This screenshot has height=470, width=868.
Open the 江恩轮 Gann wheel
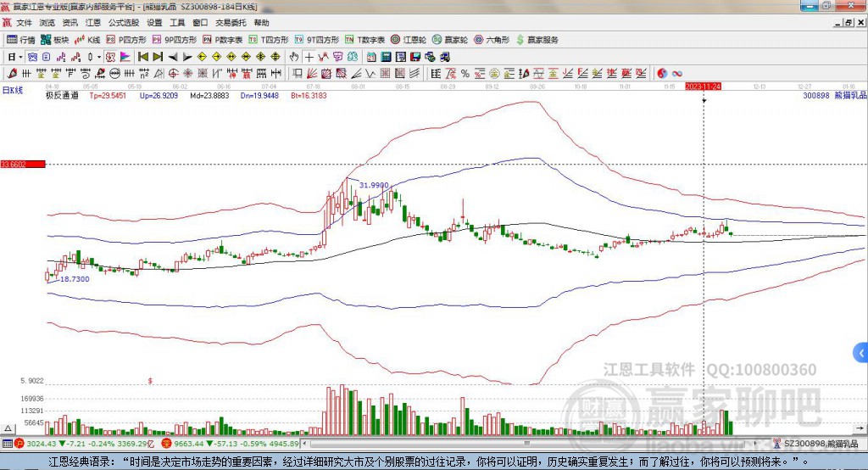coord(409,40)
